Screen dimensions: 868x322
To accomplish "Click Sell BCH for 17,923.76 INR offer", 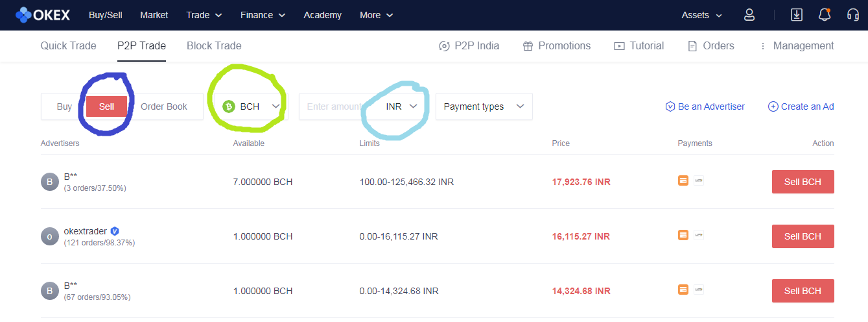I will (x=803, y=182).
